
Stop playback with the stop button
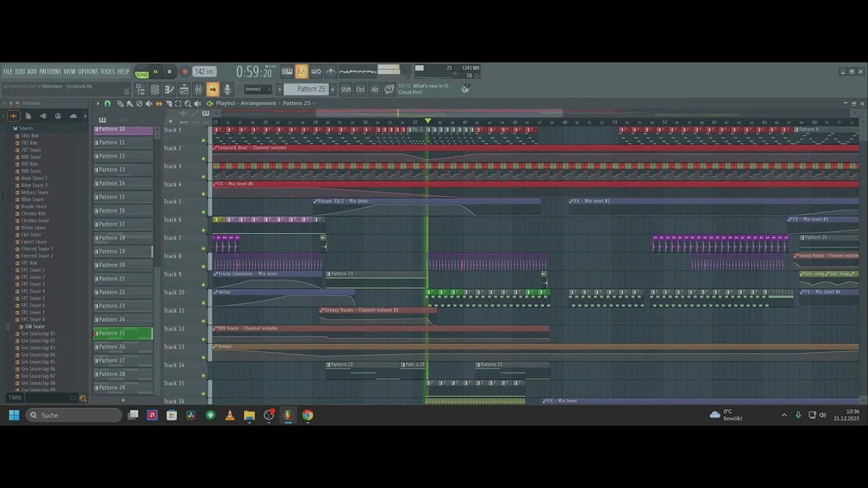170,72
